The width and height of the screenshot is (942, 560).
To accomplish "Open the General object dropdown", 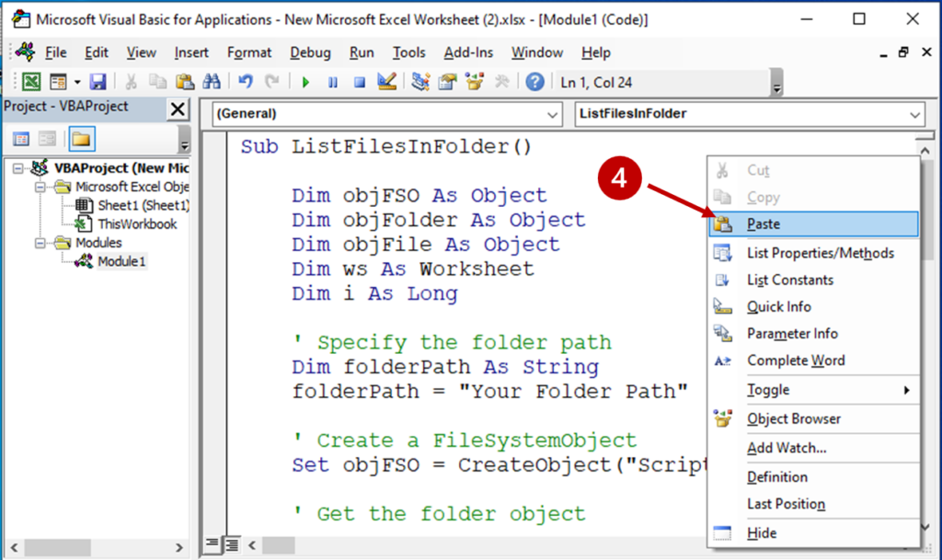I will (x=552, y=114).
